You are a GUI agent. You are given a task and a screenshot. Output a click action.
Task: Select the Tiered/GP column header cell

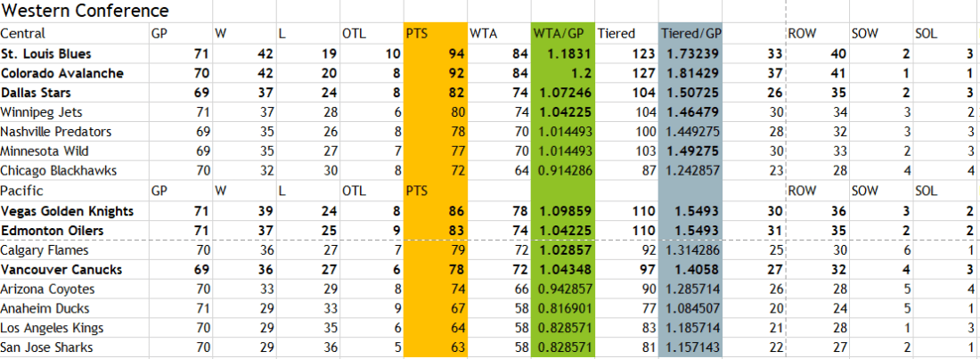690,34
